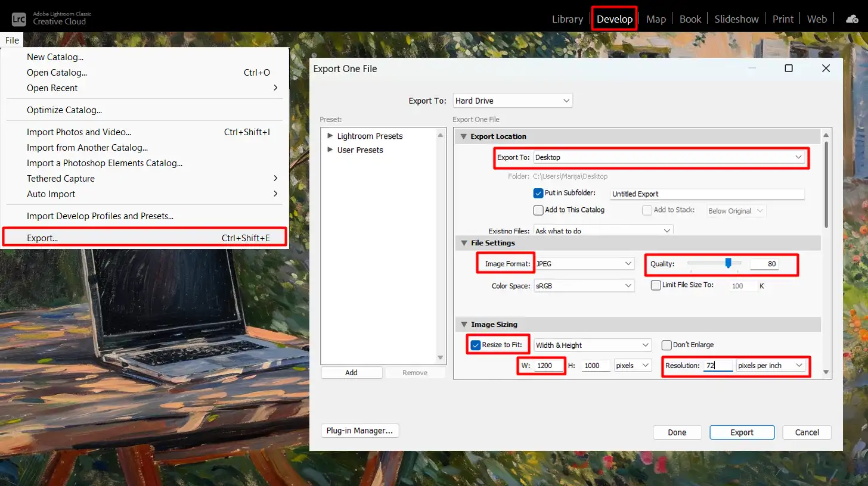Collapse the Image Sizing section

click(x=463, y=325)
